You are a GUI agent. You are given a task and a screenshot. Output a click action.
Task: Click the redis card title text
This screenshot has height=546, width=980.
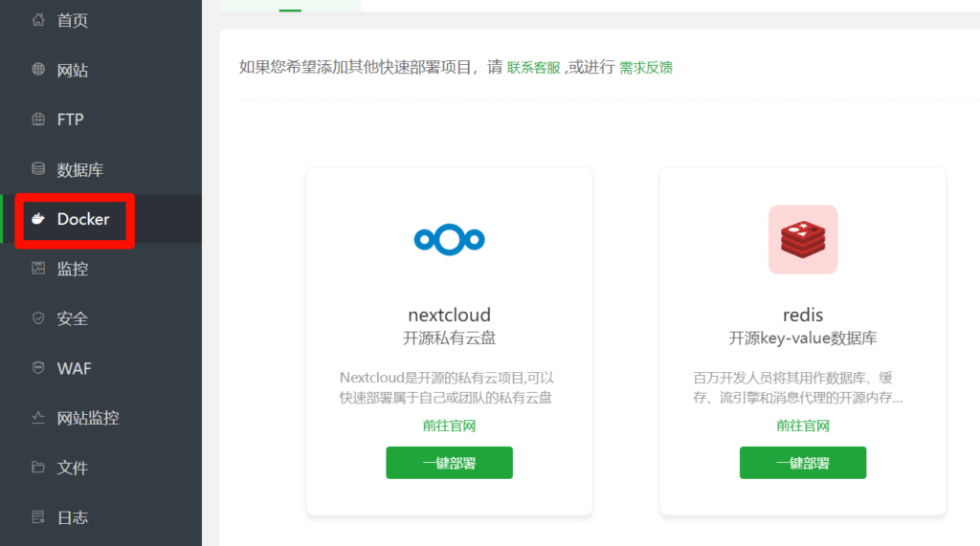pyautogui.click(x=802, y=315)
